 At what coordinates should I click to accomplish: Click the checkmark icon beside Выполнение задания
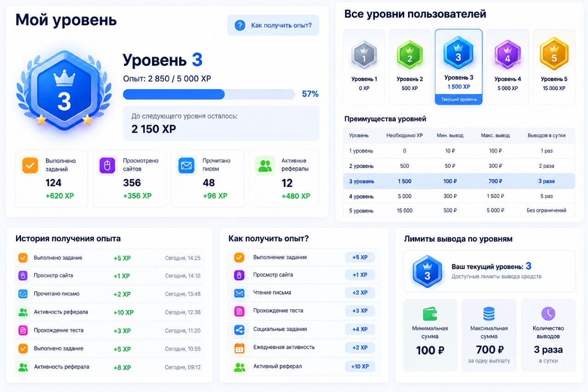[239, 257]
